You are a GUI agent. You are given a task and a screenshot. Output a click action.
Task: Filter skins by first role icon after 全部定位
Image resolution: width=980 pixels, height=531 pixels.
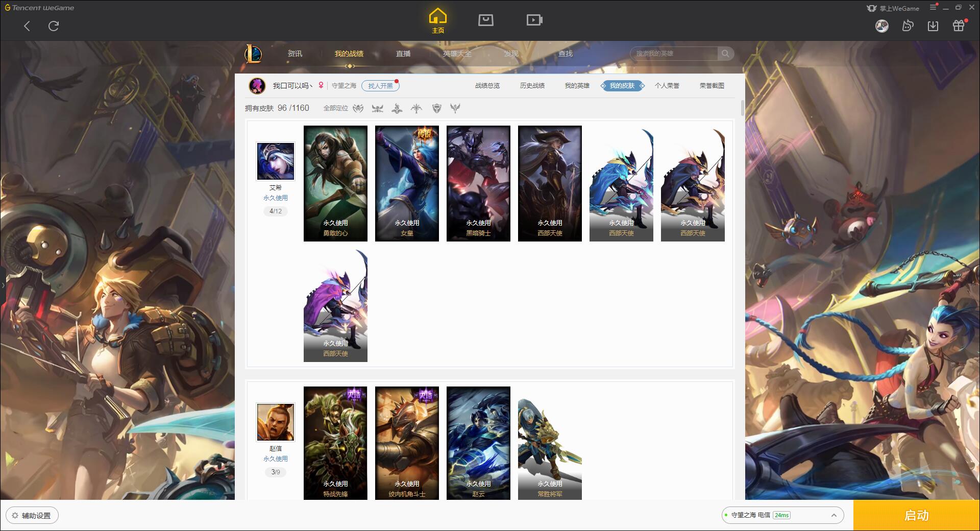[x=358, y=108]
